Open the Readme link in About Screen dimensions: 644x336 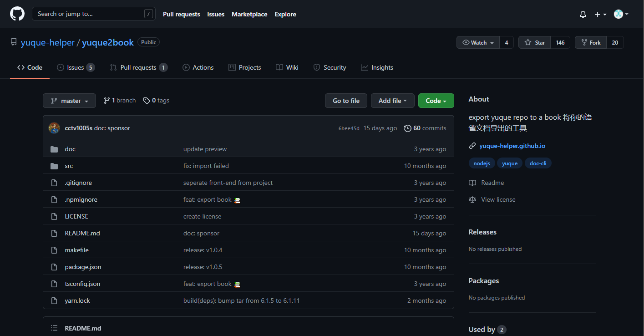pos(487,183)
